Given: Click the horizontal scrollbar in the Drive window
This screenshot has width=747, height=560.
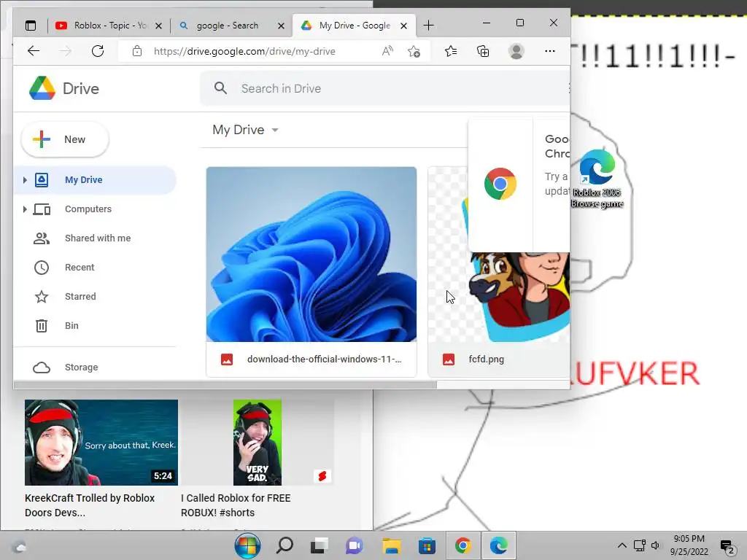Looking at the screenshot, I should 225,385.
